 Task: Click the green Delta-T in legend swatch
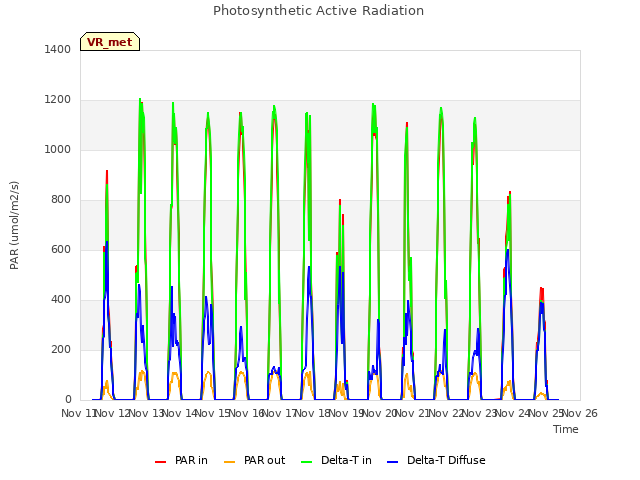tap(307, 462)
